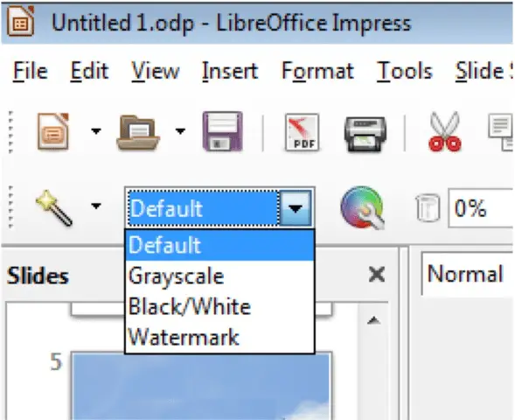
Task: Click the Print icon
Action: point(365,134)
